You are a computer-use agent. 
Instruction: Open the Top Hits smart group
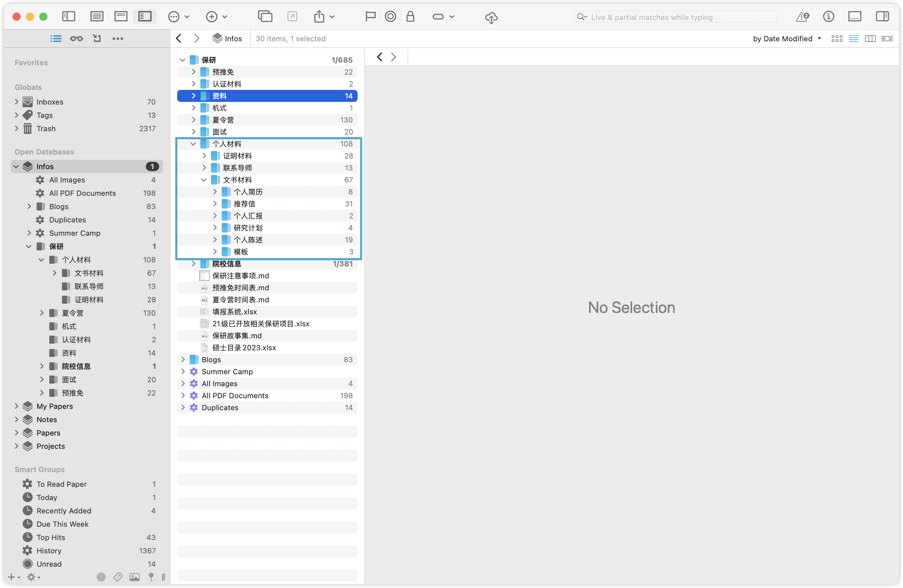51,537
